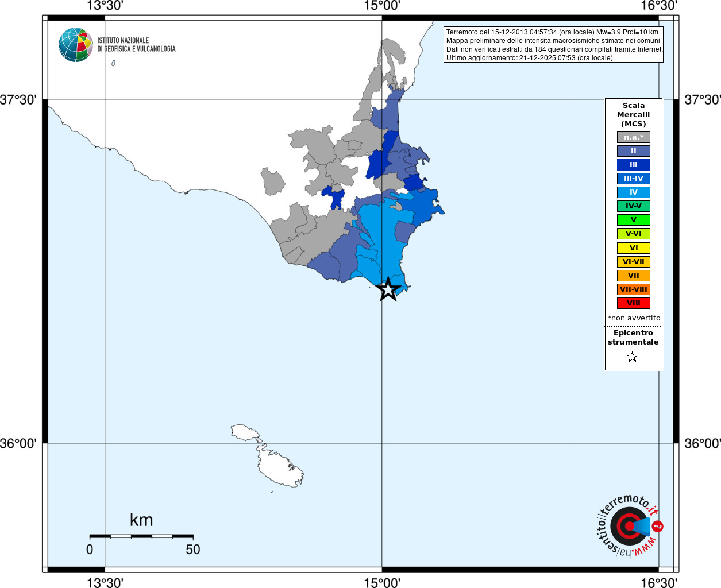Viewport: 721px width, 588px height.
Task: Click the black and white scale bar
Action: (141, 536)
